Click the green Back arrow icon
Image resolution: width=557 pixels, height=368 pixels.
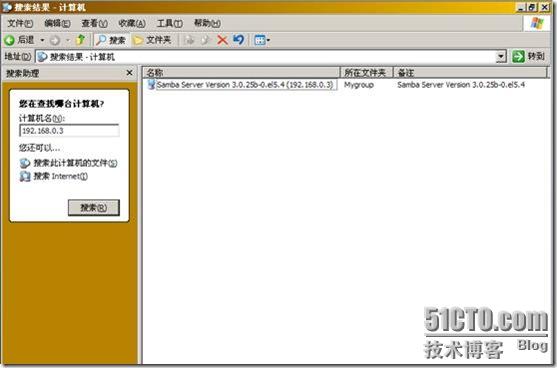(10, 40)
